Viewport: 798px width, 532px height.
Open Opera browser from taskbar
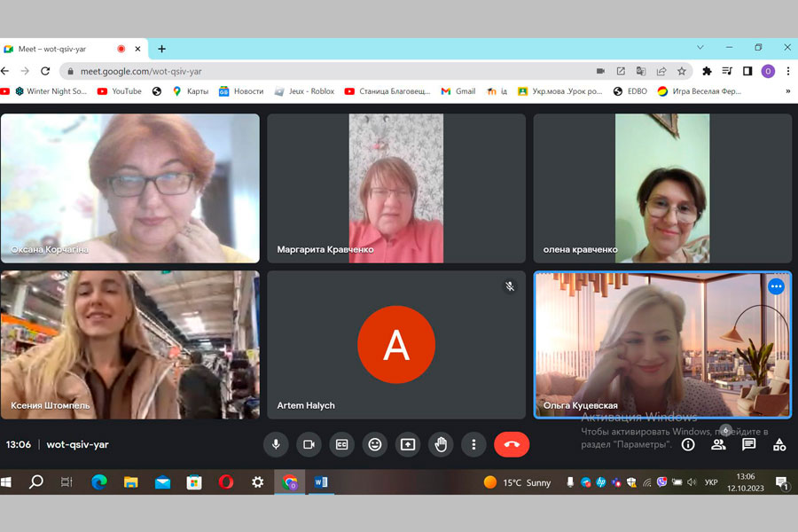pyautogui.click(x=226, y=482)
